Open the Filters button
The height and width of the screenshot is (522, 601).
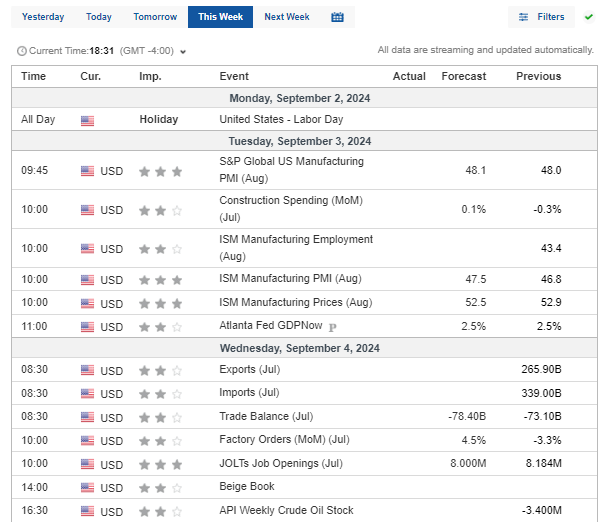click(x=541, y=17)
